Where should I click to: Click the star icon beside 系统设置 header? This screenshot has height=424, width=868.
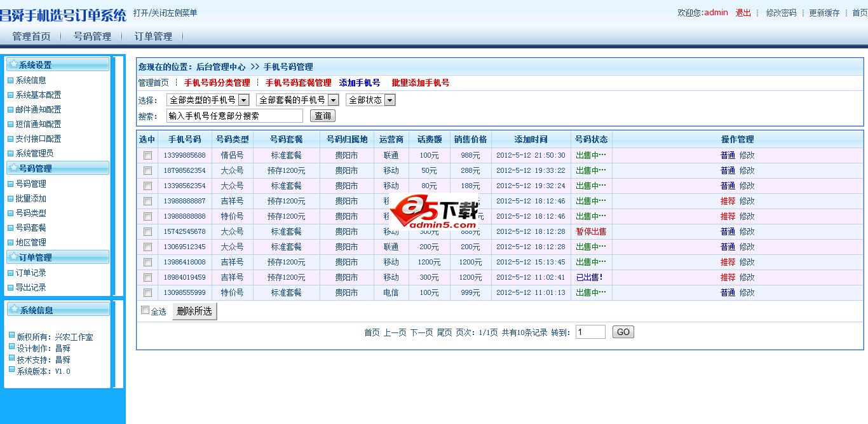tap(13, 64)
